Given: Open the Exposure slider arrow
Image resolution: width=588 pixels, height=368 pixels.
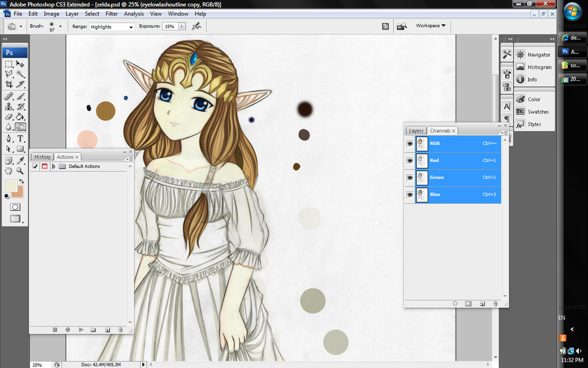Looking at the screenshot, I should (x=182, y=26).
